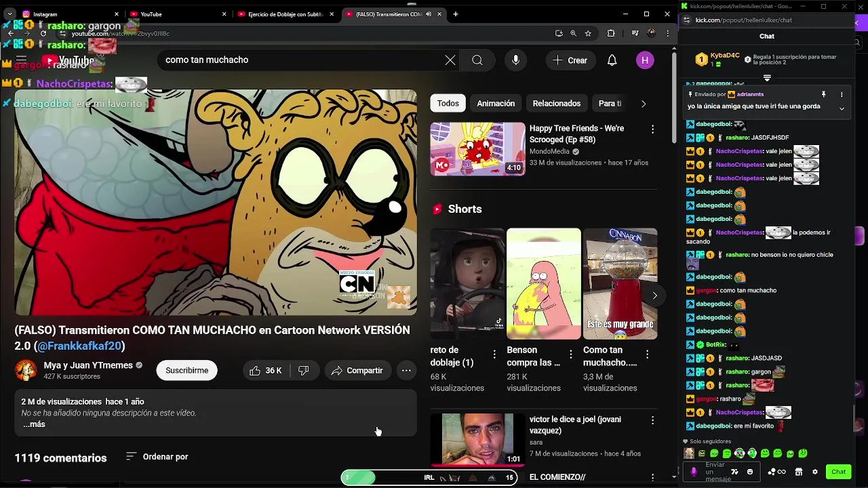This screenshot has height=488, width=868.
Task: Share the video via Compartir
Action: [357, 370]
